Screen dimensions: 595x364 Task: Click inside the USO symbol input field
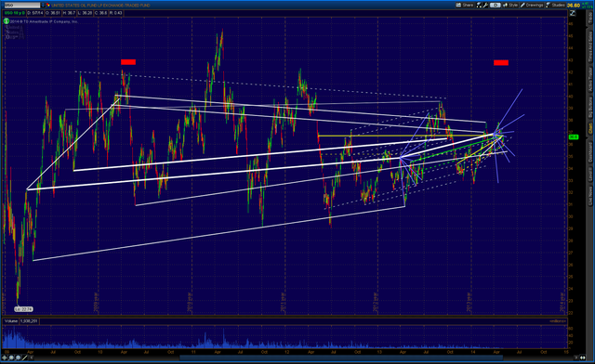pyautogui.click(x=22, y=5)
